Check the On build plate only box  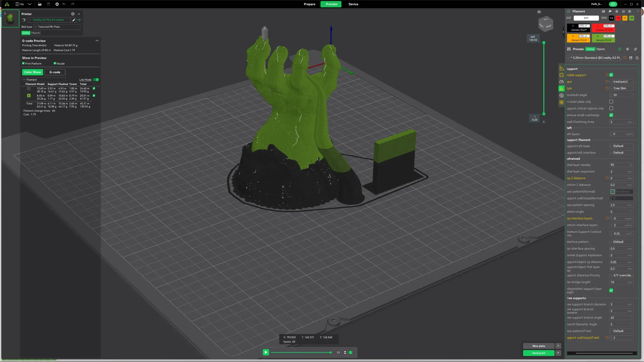coord(611,102)
